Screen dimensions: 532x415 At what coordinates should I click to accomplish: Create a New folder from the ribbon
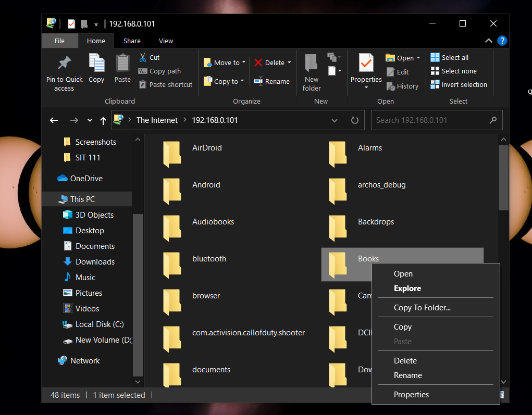pos(312,72)
